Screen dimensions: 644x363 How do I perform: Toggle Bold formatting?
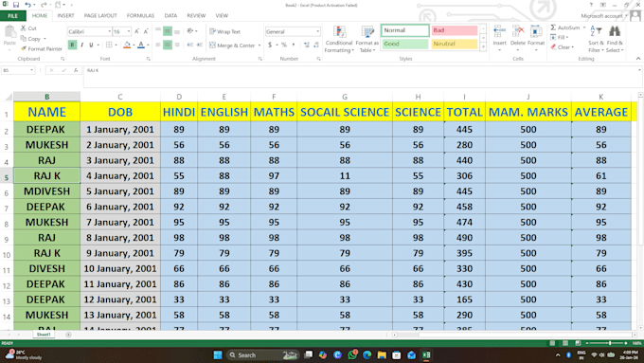pos(73,45)
